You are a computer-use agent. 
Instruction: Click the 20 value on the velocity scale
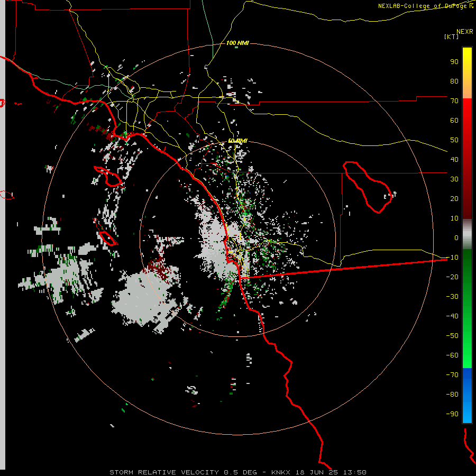tap(454, 199)
